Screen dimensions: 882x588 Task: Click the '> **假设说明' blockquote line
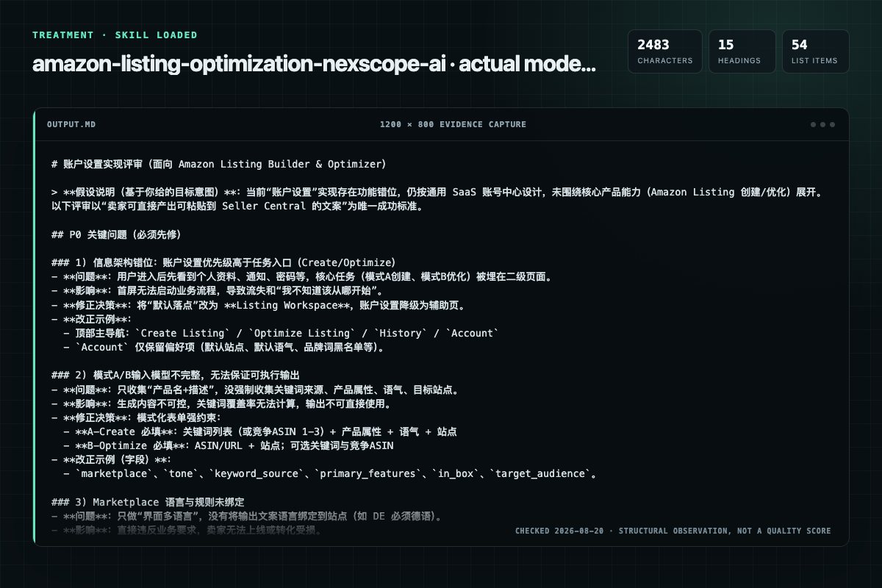click(438, 192)
